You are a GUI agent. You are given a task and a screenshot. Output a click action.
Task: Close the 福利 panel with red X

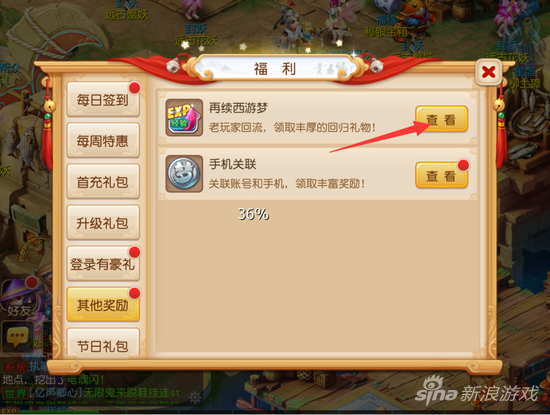(x=489, y=72)
